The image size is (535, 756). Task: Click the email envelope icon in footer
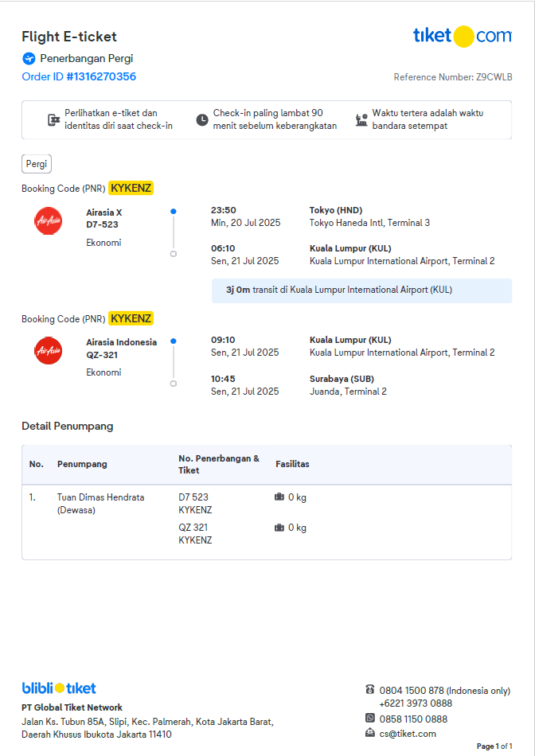click(x=369, y=733)
